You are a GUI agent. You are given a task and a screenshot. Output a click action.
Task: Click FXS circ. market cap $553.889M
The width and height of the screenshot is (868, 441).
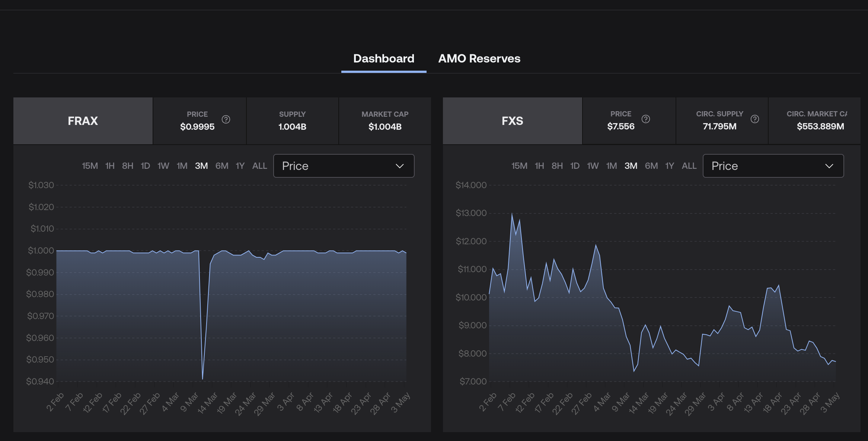[x=820, y=126]
